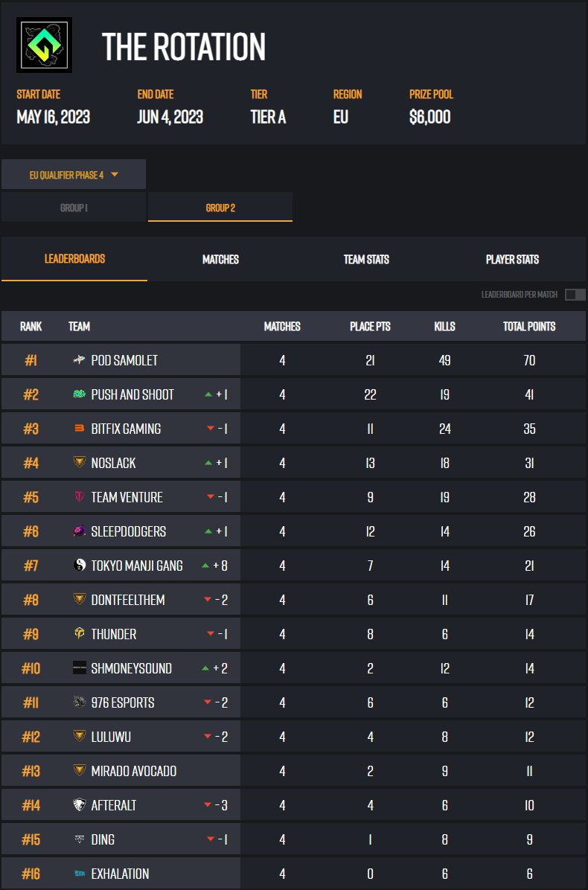Click green up arrow on PUSH AND SHOOT row
The height and width of the screenshot is (890, 588).
tap(208, 394)
